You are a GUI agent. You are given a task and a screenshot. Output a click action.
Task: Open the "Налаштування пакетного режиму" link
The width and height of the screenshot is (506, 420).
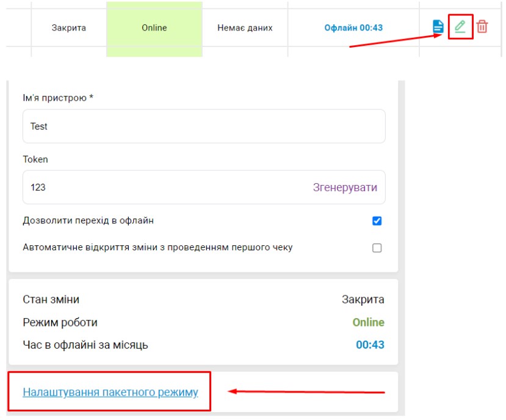pos(110,392)
